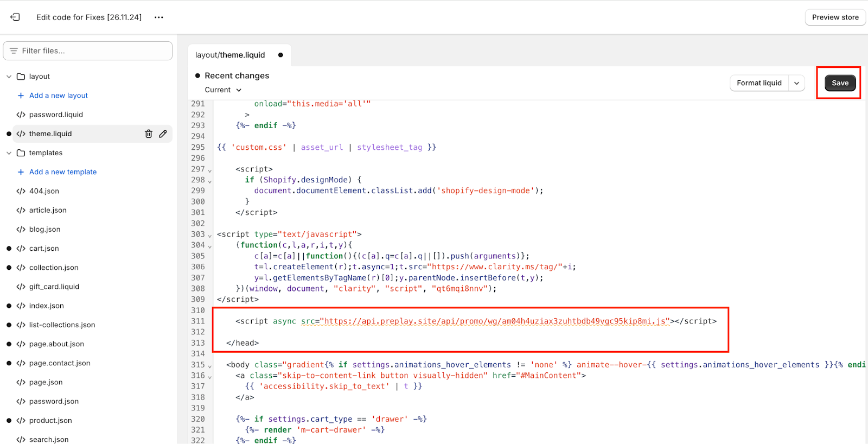Click 'shopify-design-mode' string on line 299
The image size is (868, 444).
(x=486, y=191)
